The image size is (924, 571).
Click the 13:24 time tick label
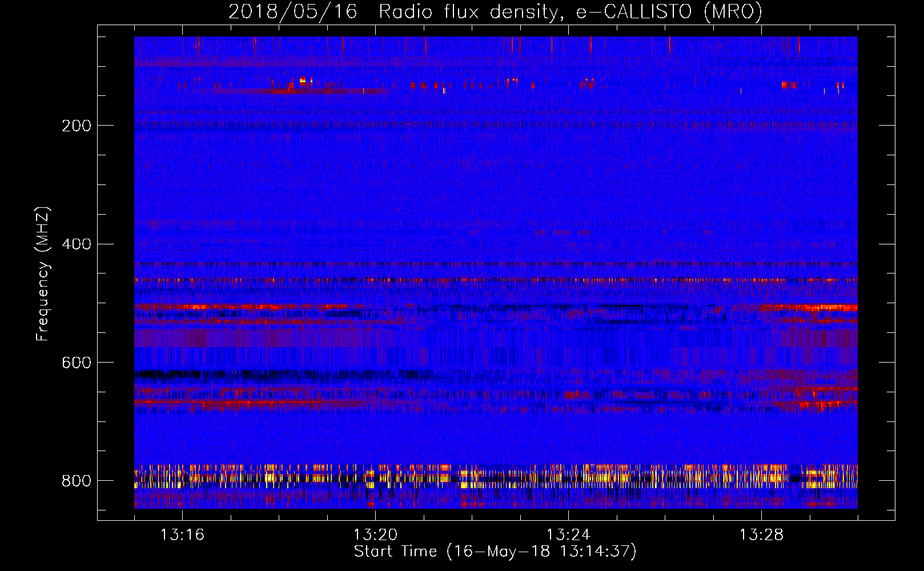point(568,534)
